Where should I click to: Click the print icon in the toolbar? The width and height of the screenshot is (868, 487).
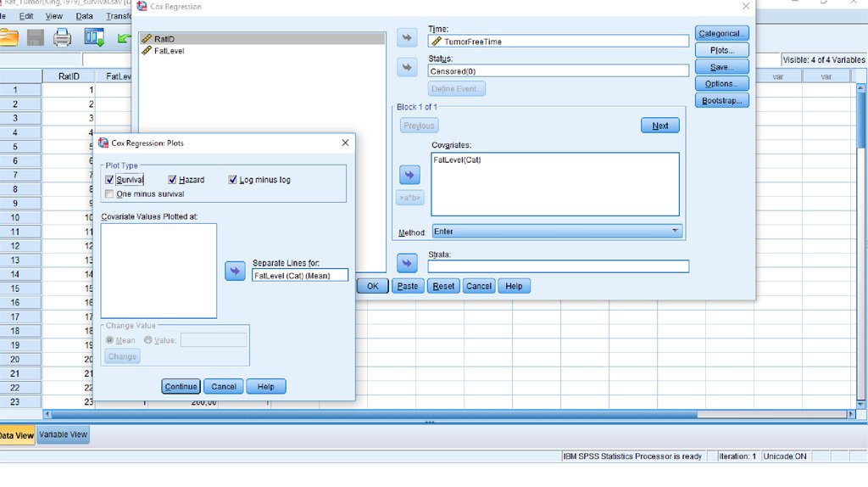click(62, 37)
